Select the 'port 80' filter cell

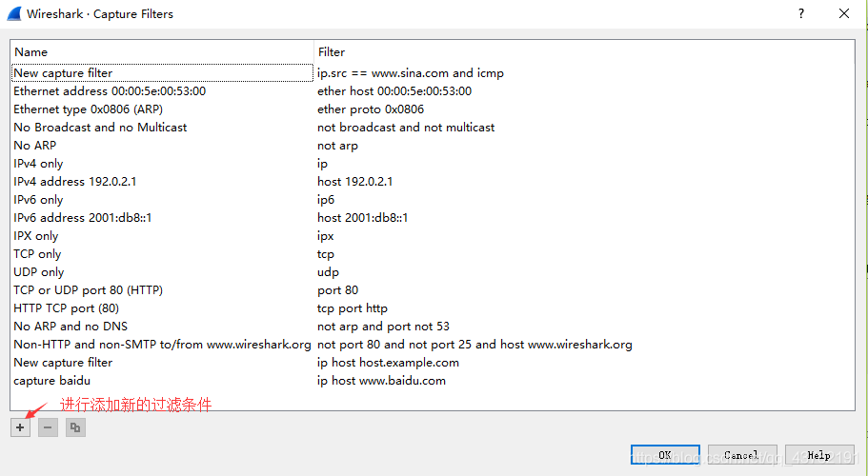click(337, 290)
